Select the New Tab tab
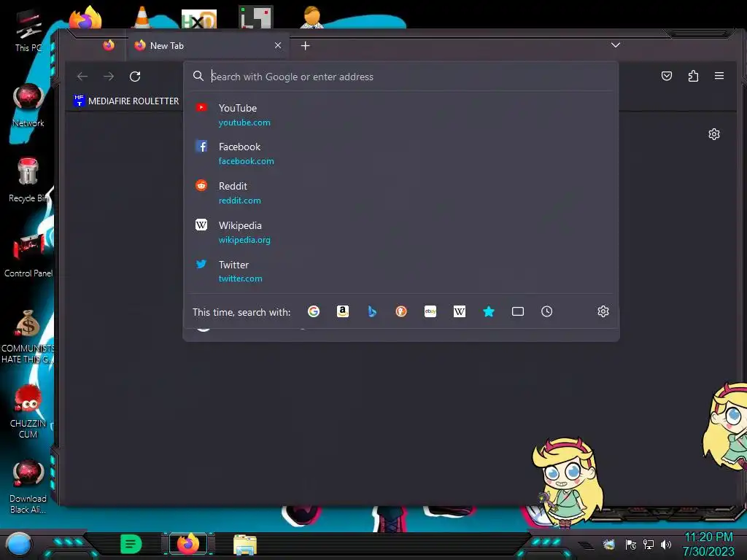The image size is (747, 560). [207, 46]
